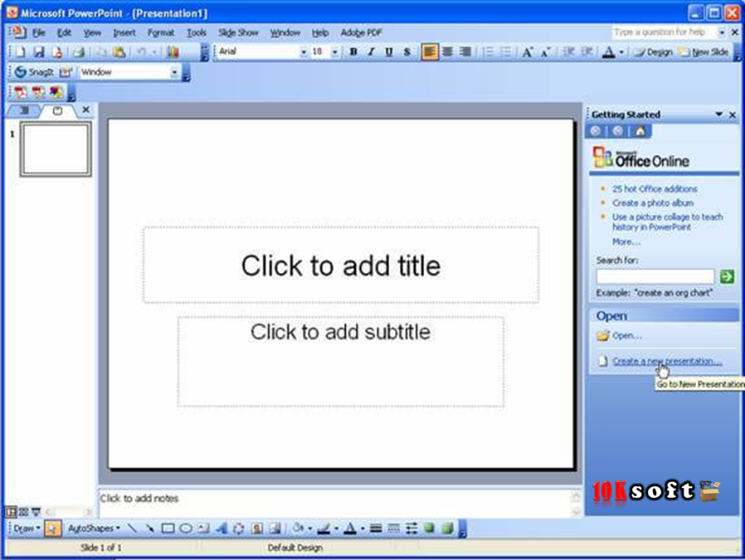Click the SnagIt capture button
The width and height of the screenshot is (745, 560).
[34, 72]
